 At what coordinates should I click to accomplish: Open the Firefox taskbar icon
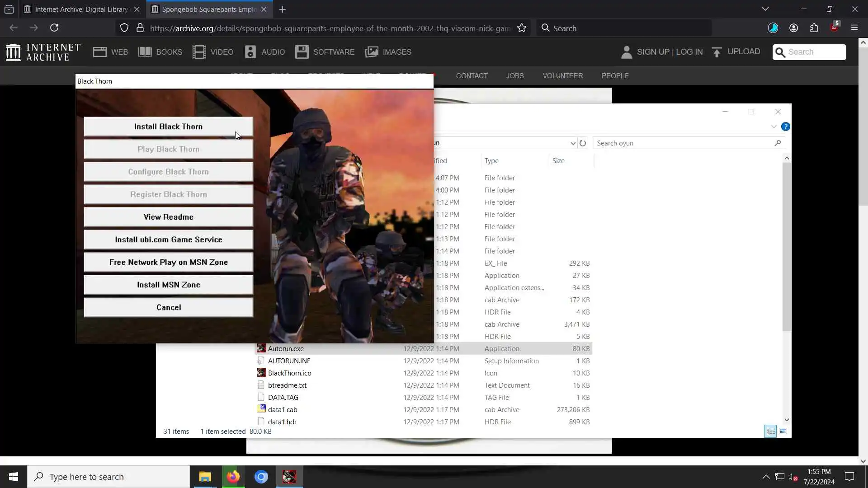233,477
